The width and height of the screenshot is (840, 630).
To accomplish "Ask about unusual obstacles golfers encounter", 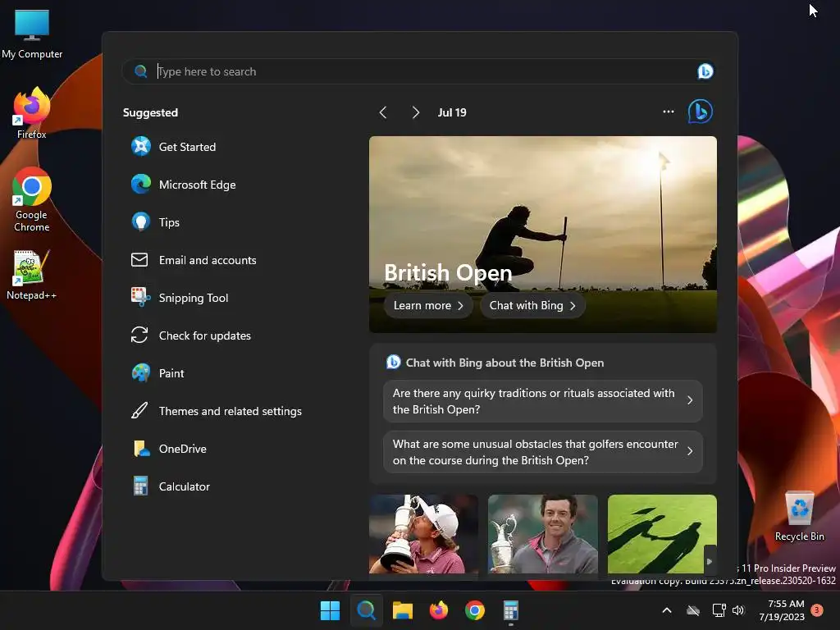I will tap(543, 452).
